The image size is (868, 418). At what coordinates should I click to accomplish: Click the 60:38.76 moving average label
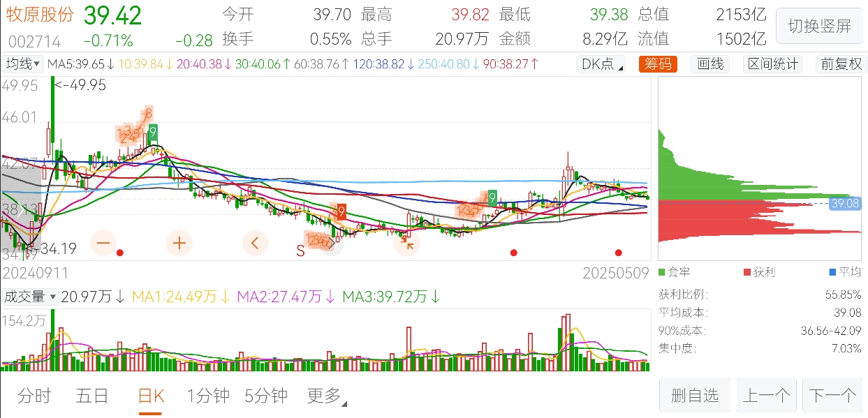coord(322,64)
